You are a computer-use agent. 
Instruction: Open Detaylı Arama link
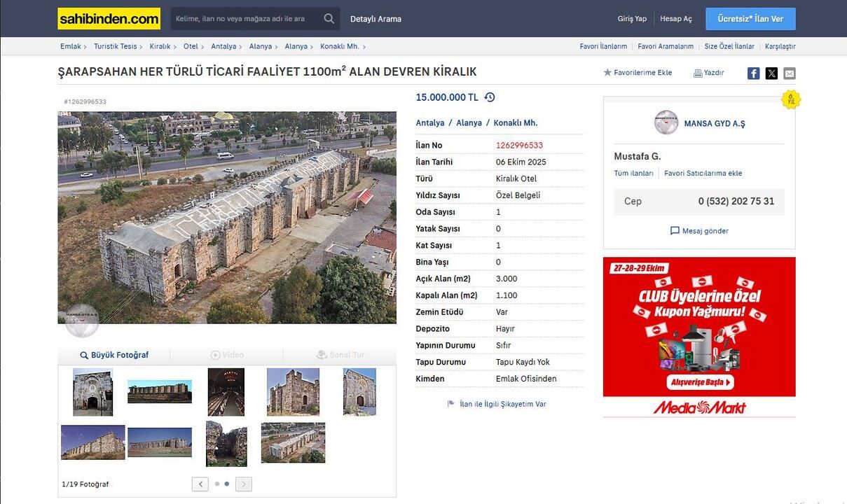[x=376, y=19]
